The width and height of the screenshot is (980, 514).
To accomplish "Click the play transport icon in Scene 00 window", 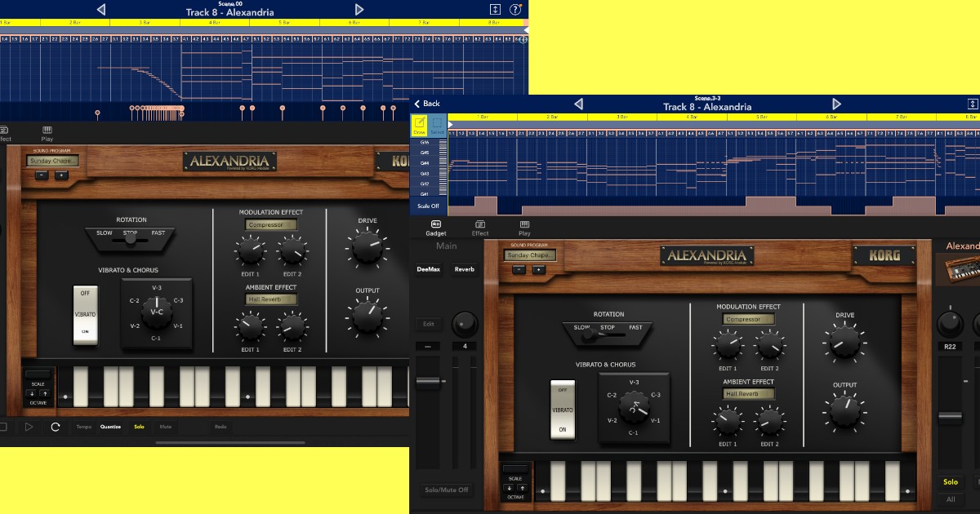I will pyautogui.click(x=29, y=427).
